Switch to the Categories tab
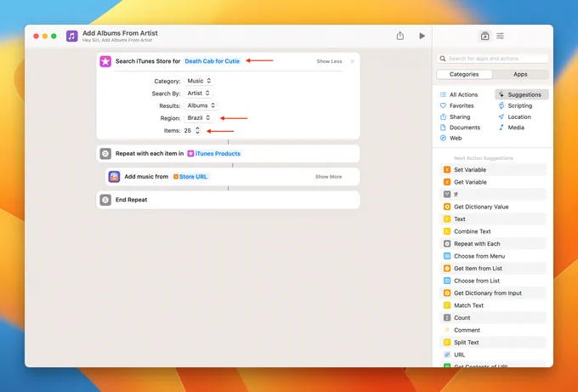This screenshot has height=392, width=578. [464, 74]
